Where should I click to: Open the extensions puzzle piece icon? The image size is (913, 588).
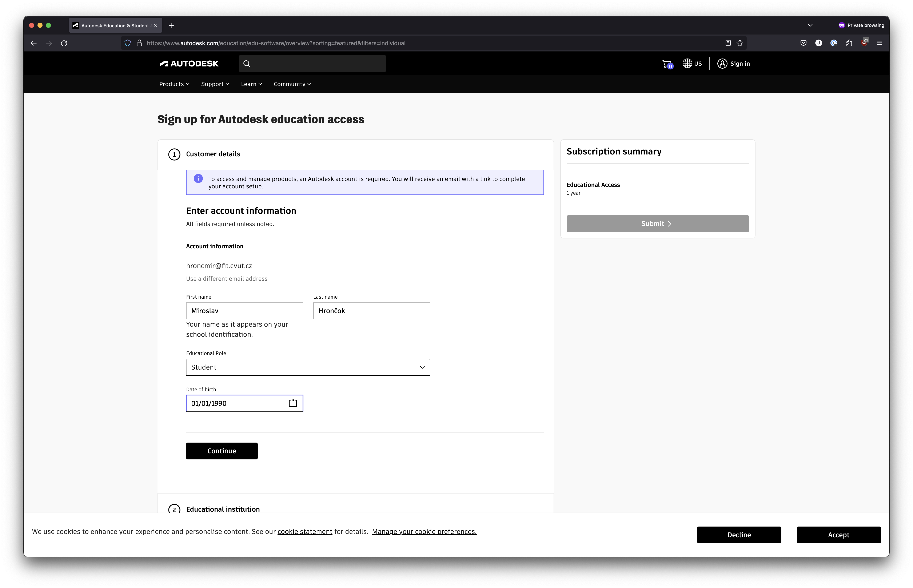[x=849, y=43]
